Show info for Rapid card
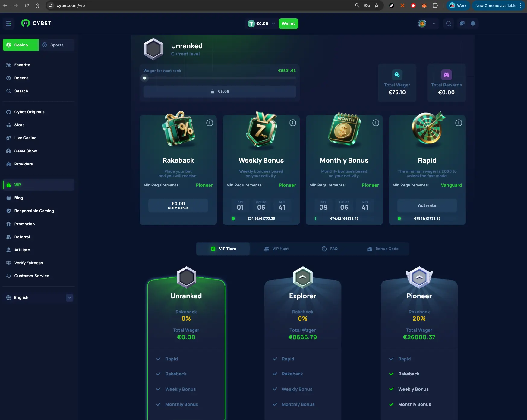This screenshot has height=420, width=527. click(x=459, y=123)
